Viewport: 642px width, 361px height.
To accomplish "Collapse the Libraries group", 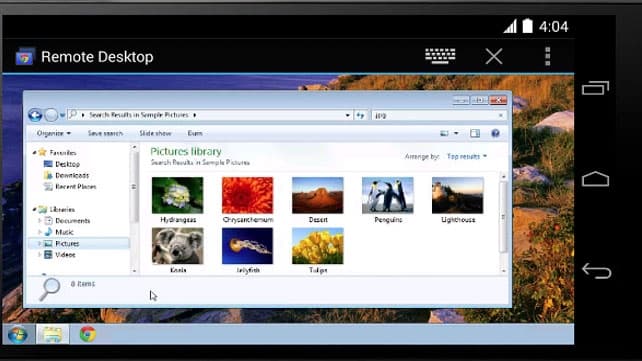I will pyautogui.click(x=34, y=210).
